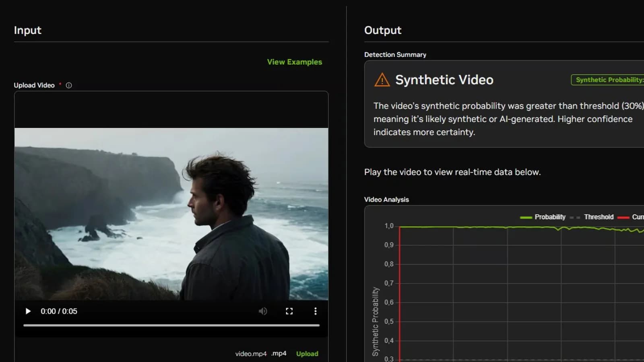
Task: Click the Upload button
Action: (x=307, y=354)
